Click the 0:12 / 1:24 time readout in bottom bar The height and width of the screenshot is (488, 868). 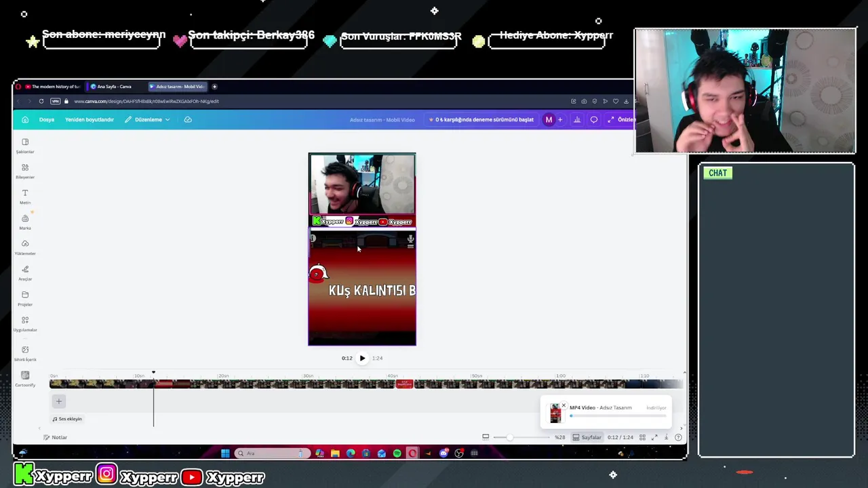pos(620,437)
